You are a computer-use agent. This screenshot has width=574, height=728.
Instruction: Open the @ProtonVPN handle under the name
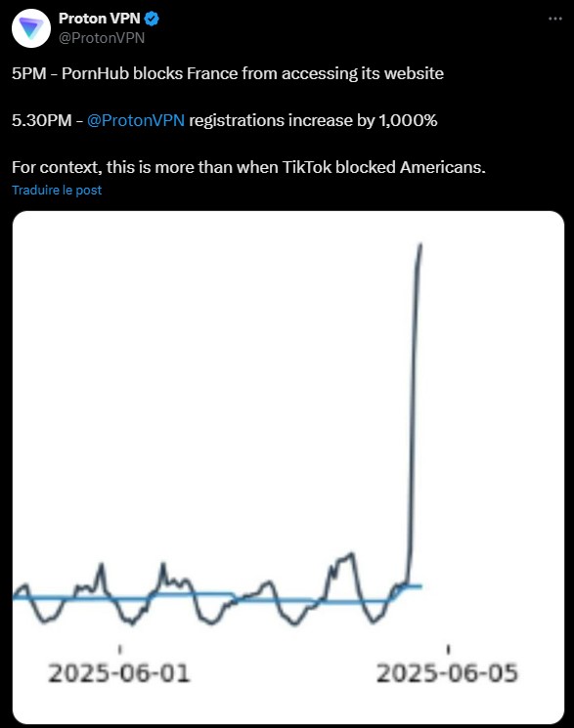[102, 37]
